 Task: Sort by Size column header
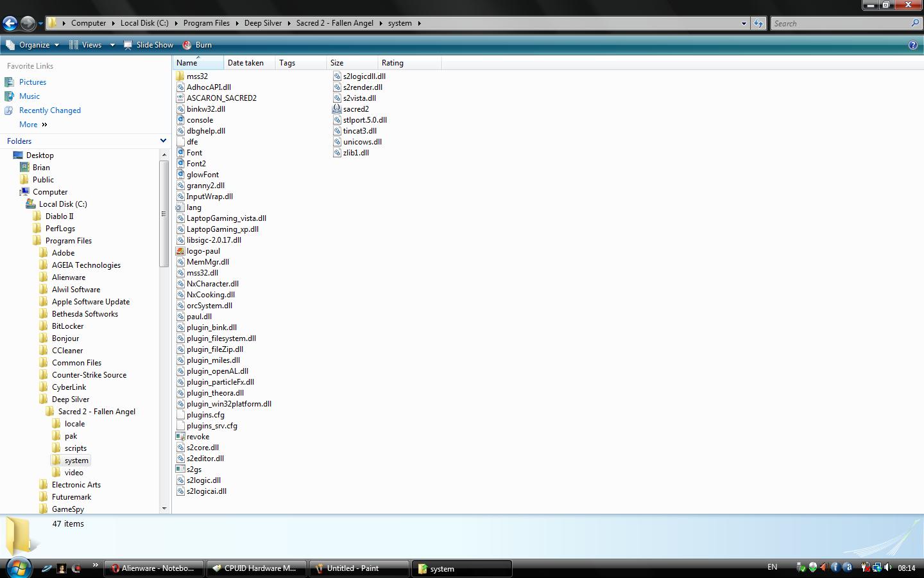point(352,63)
